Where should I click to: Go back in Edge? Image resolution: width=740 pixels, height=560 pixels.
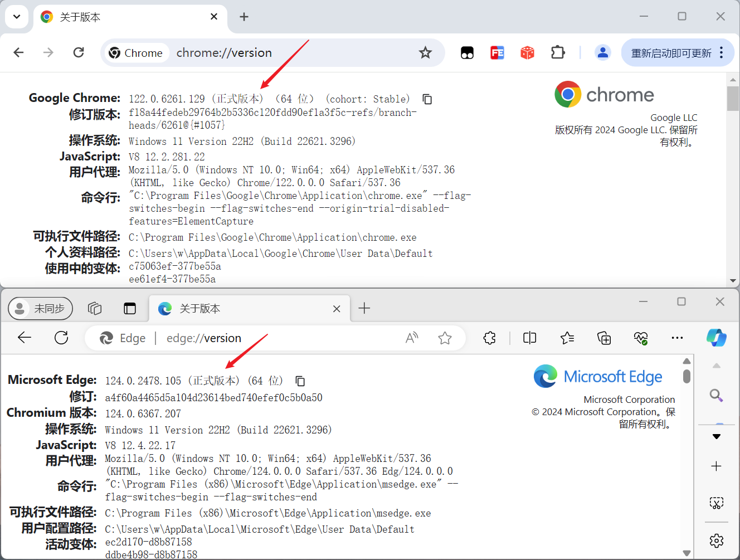click(25, 338)
